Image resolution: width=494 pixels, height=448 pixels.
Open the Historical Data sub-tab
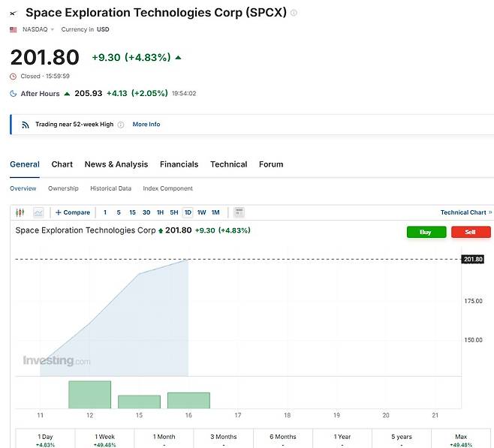[110, 188]
